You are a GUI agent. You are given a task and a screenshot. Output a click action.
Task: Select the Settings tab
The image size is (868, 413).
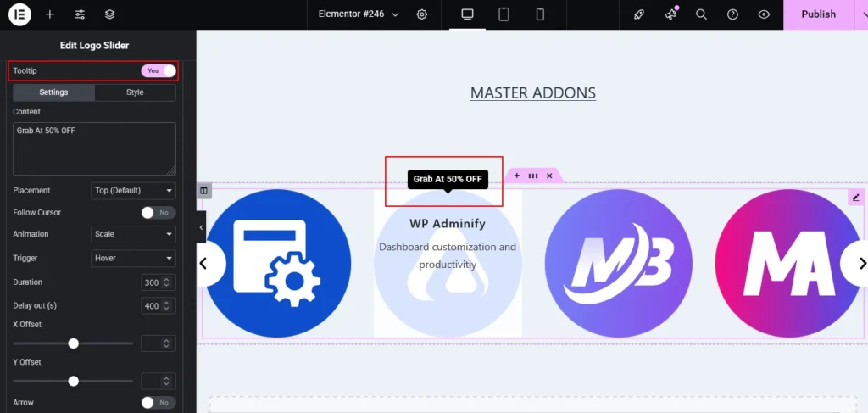click(54, 92)
